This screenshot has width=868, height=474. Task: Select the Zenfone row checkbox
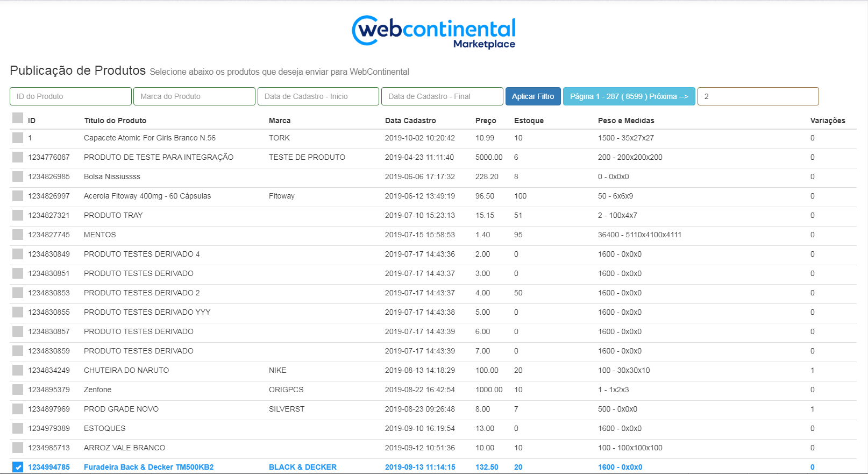point(18,390)
